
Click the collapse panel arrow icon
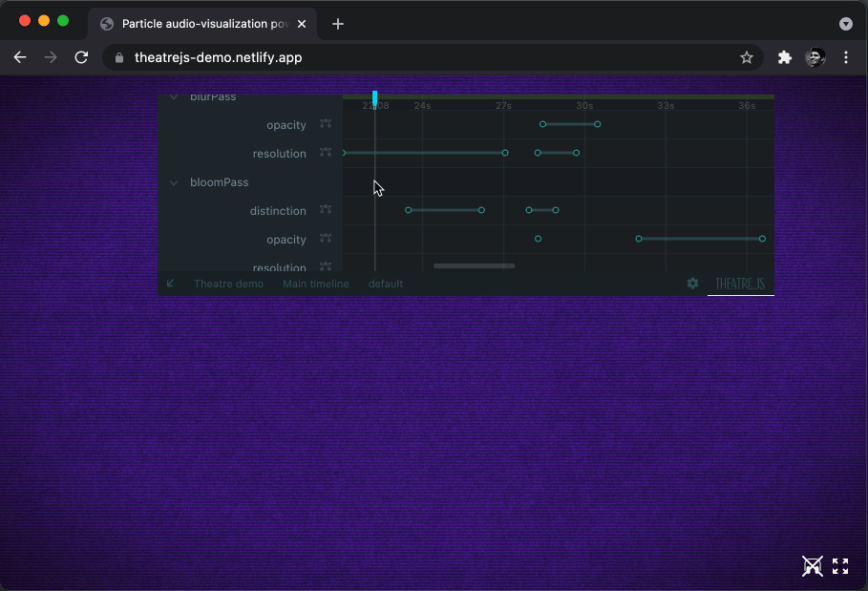[171, 284]
